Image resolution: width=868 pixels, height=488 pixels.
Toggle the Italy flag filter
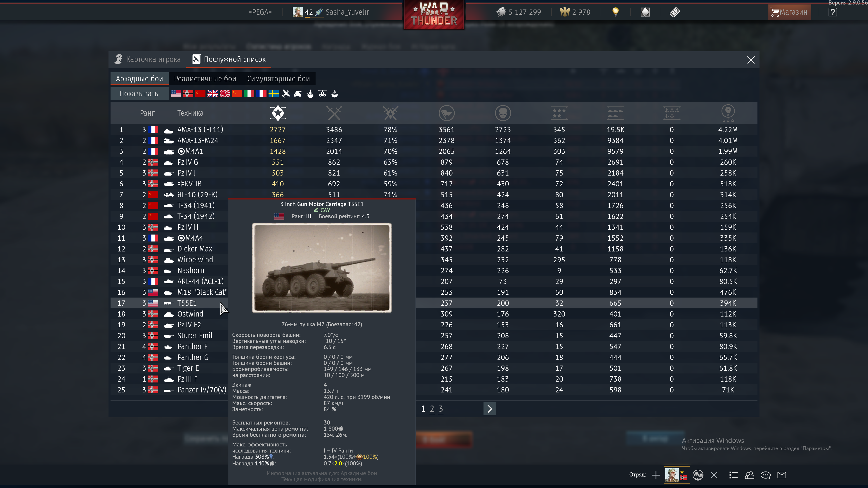coord(249,94)
